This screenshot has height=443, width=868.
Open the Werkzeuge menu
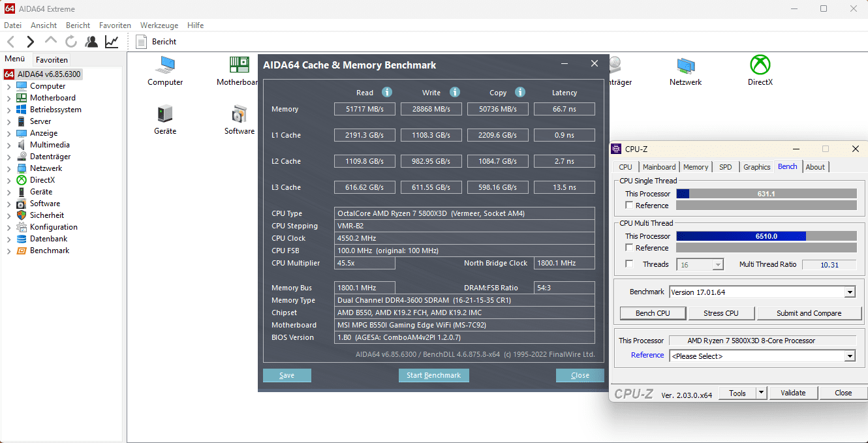click(x=159, y=25)
